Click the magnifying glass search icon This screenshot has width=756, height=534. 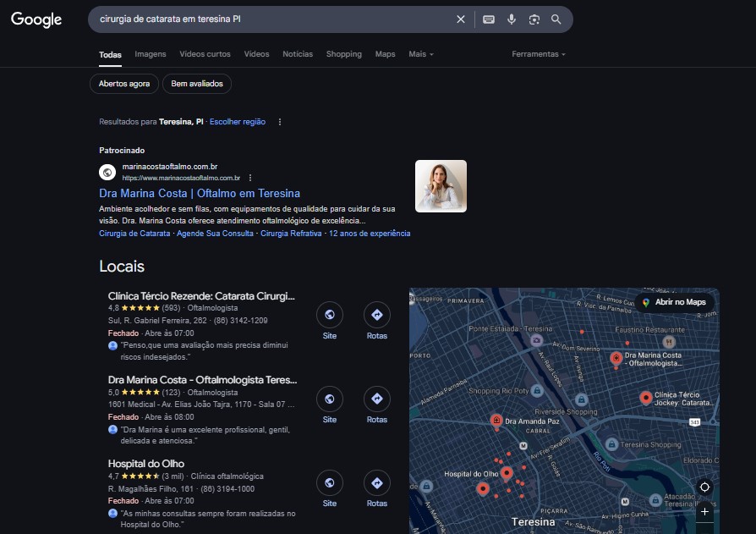[x=556, y=19]
